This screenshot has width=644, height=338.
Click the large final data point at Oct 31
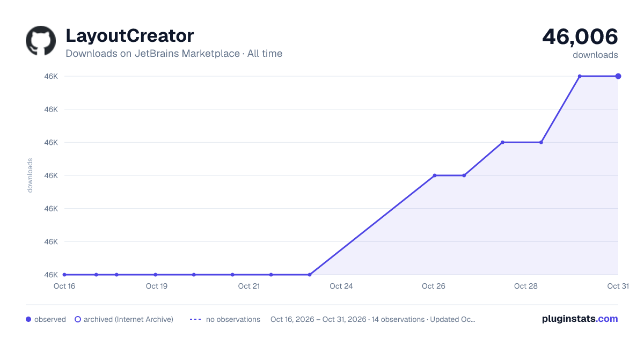coord(618,76)
